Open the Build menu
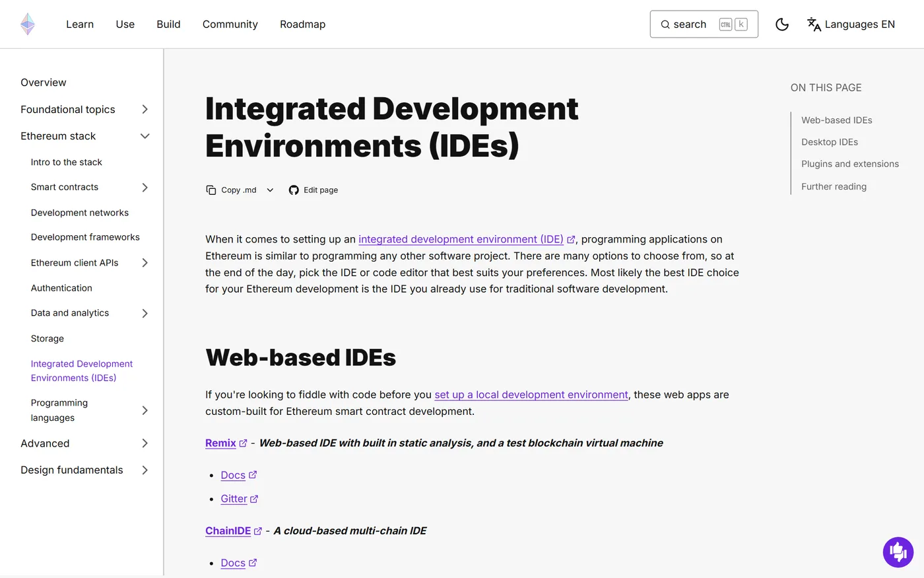 coord(168,24)
